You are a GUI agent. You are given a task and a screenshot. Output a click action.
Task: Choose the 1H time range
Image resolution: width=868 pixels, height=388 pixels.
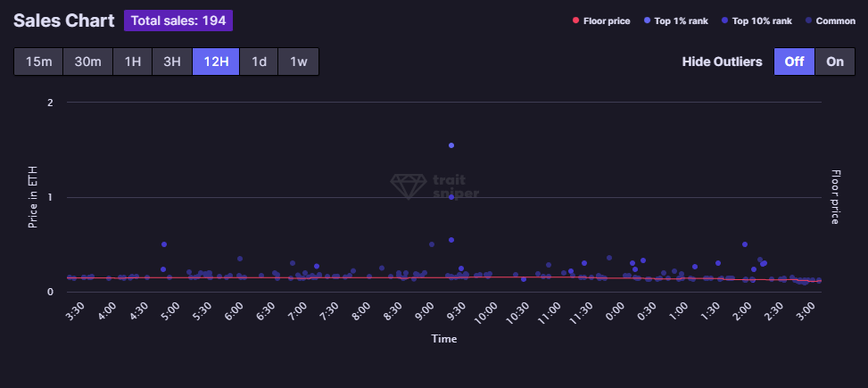click(x=132, y=62)
